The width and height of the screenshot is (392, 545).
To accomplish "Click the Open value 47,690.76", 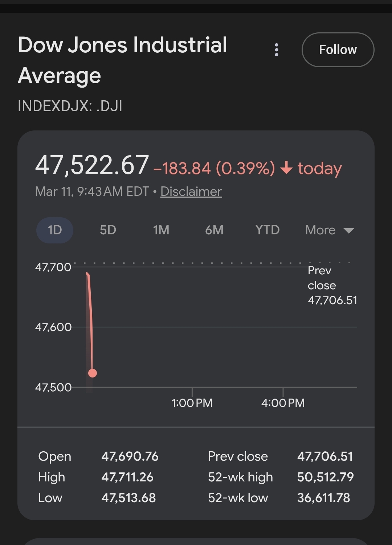I will 130,456.
